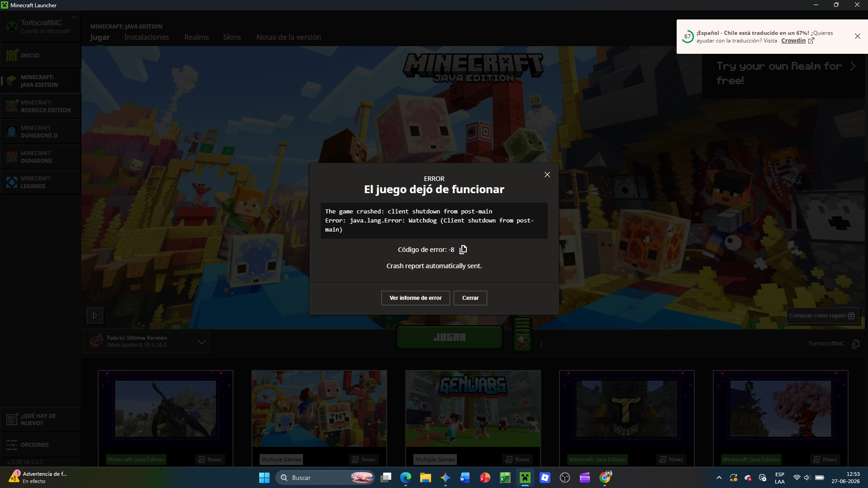Open the Wi-Fi network settings icon

tap(797, 478)
